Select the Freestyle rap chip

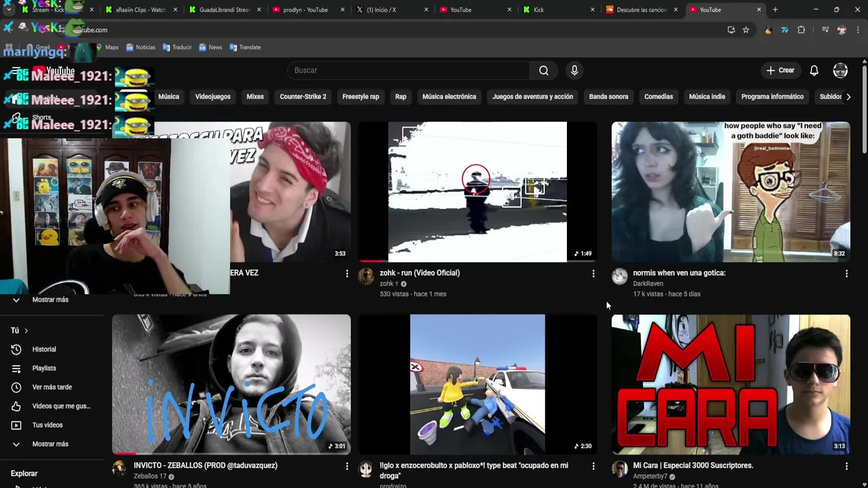pos(361,97)
